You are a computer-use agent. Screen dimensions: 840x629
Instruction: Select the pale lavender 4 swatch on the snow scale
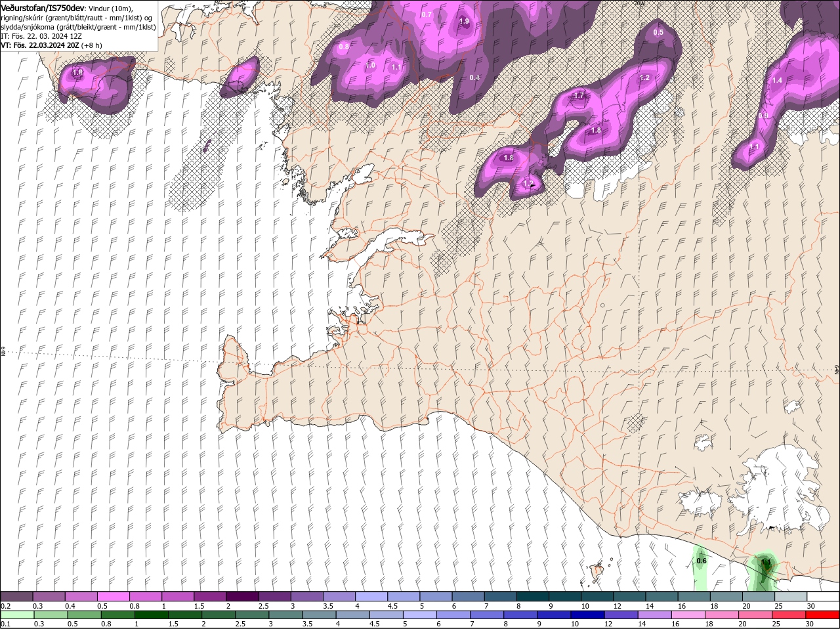(x=371, y=596)
